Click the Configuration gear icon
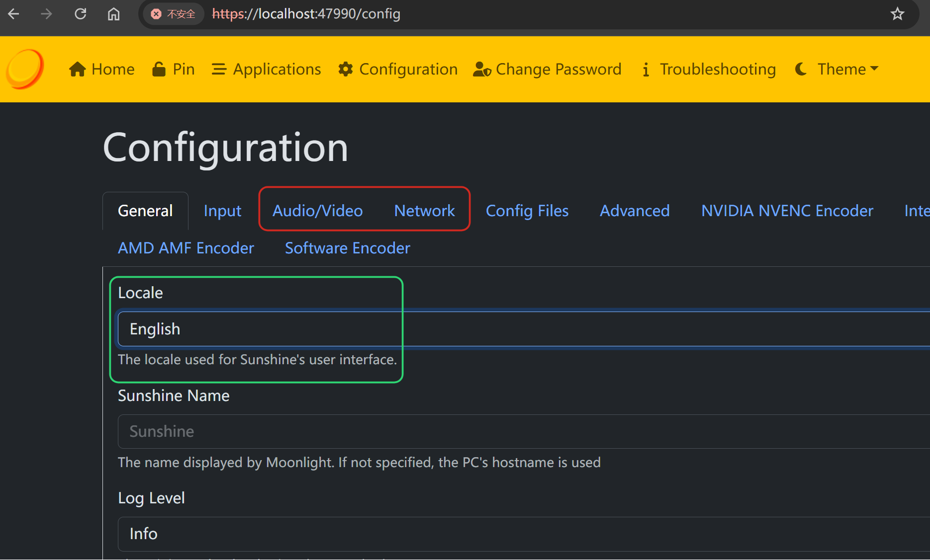The width and height of the screenshot is (930, 560). click(346, 69)
